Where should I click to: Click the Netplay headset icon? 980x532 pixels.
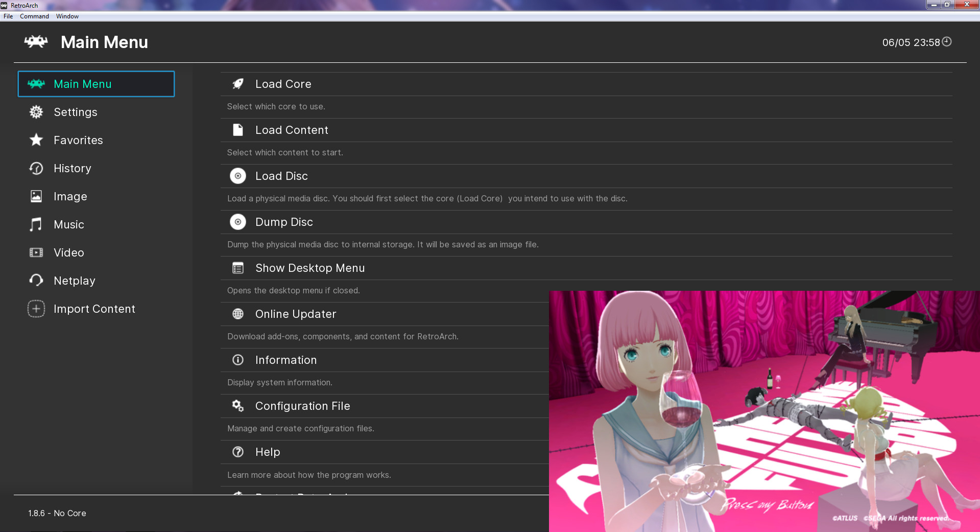[x=36, y=280]
